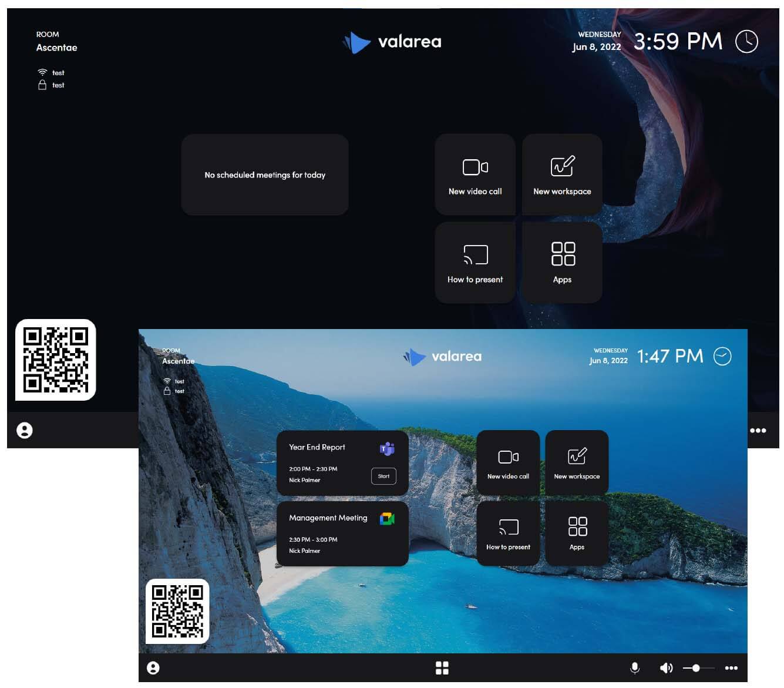Viewport: 784px width, 688px height.
Task: Click the lock icon on dark screen
Action: [42, 85]
